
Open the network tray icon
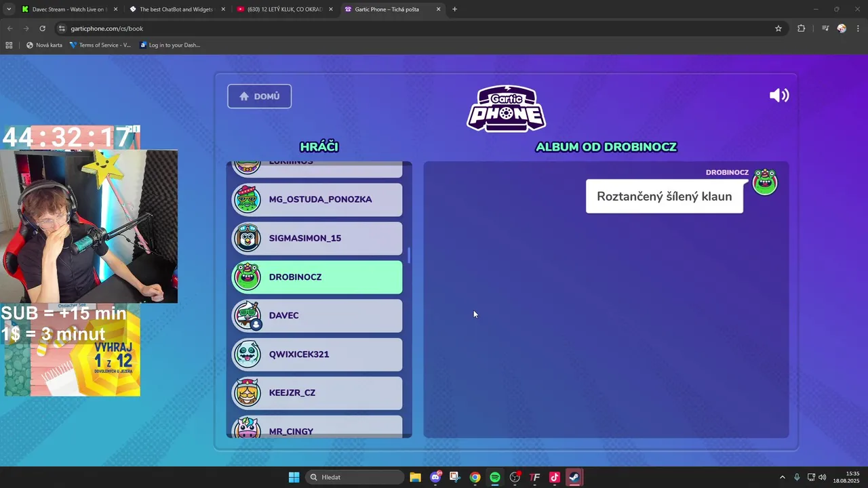(x=811, y=477)
